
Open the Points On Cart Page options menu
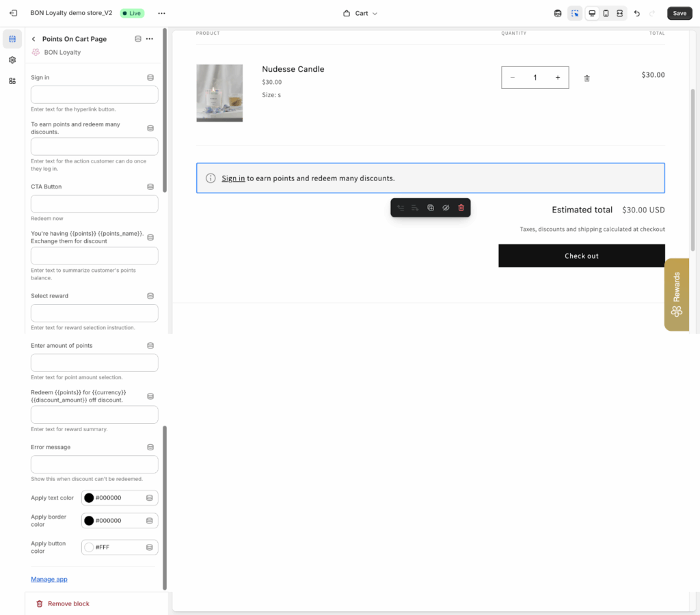150,39
